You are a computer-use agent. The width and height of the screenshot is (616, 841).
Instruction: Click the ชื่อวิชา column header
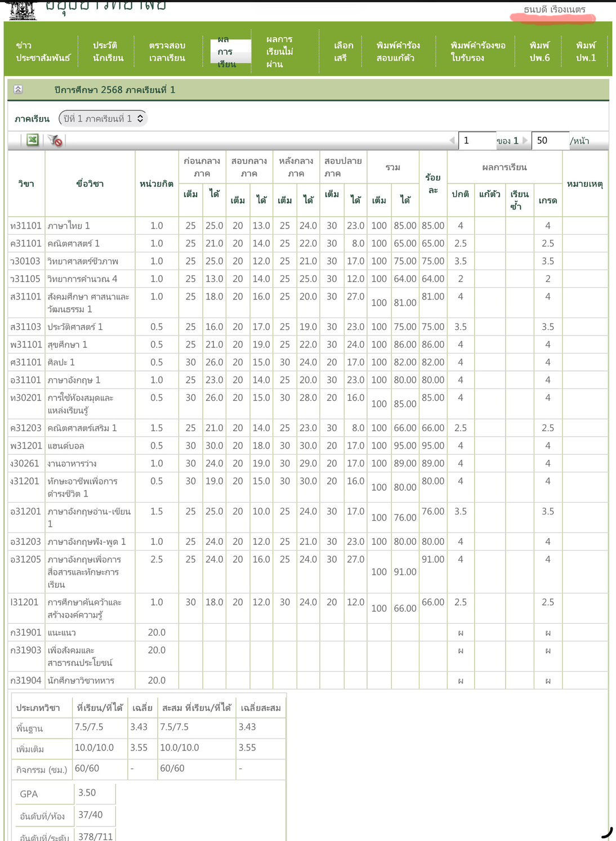coord(90,184)
